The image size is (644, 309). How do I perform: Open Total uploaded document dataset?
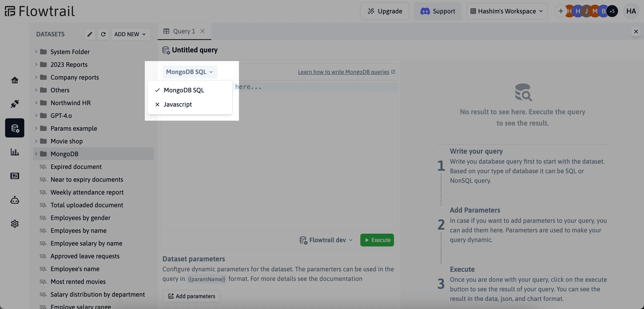[x=87, y=205]
